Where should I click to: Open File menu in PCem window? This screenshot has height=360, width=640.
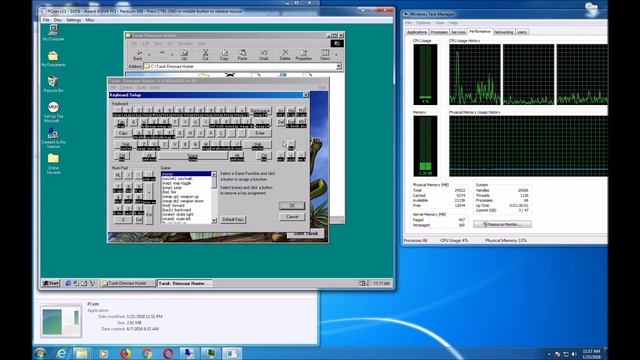[46, 20]
